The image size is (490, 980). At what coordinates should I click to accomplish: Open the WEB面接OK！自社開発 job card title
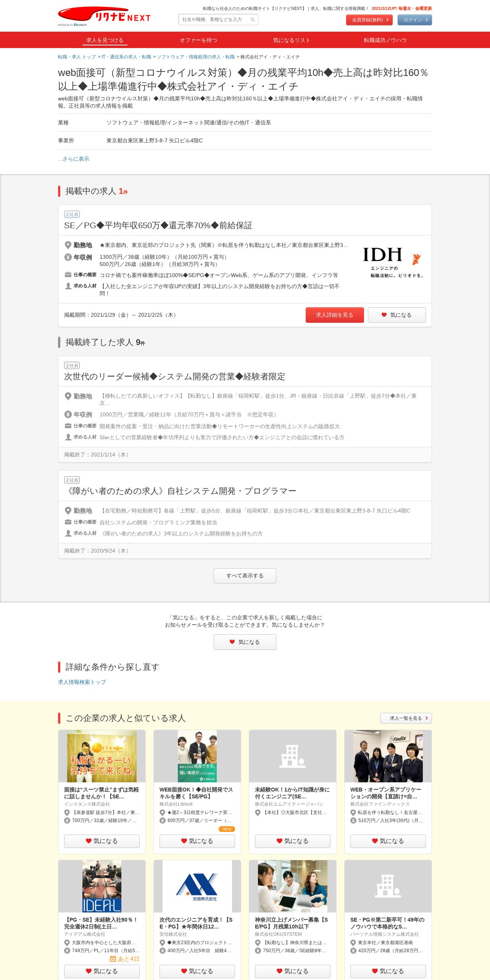196,793
